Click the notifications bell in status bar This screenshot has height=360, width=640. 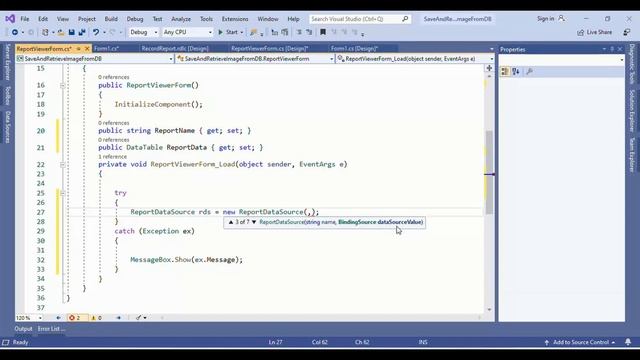[x=628, y=342]
